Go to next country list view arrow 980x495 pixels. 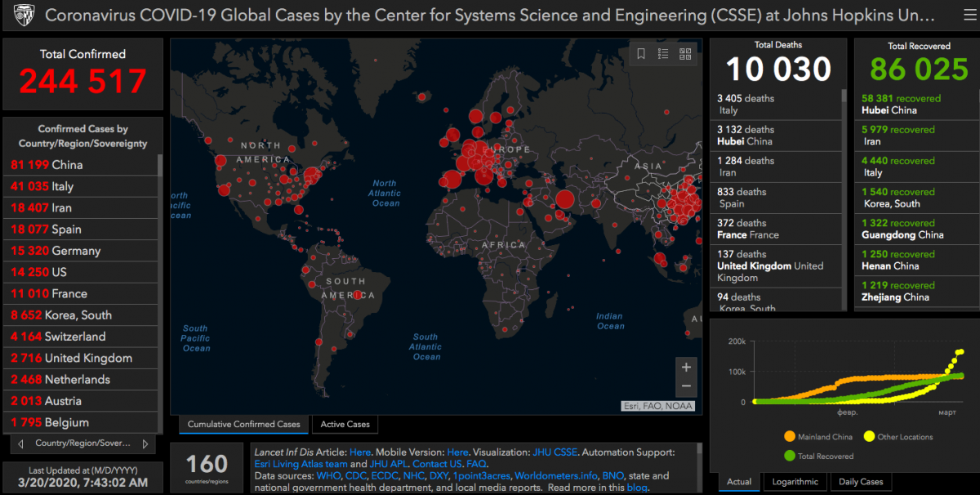pos(145,444)
